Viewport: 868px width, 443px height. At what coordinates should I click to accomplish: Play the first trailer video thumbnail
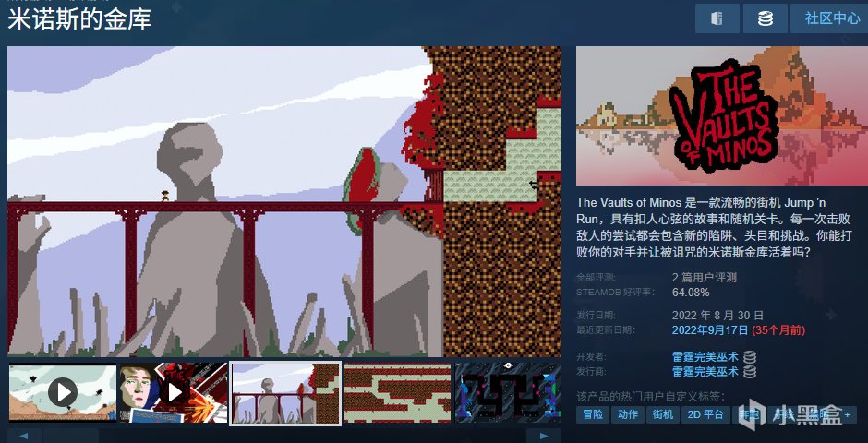tap(63, 392)
